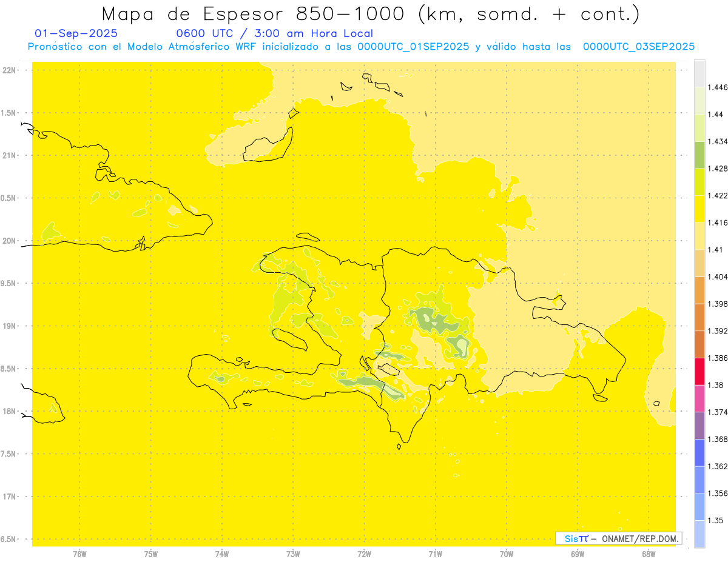Pick the purple legend swatch between 1.368 and 1.374
Viewport: 728px width, 562px height.
tap(699, 425)
